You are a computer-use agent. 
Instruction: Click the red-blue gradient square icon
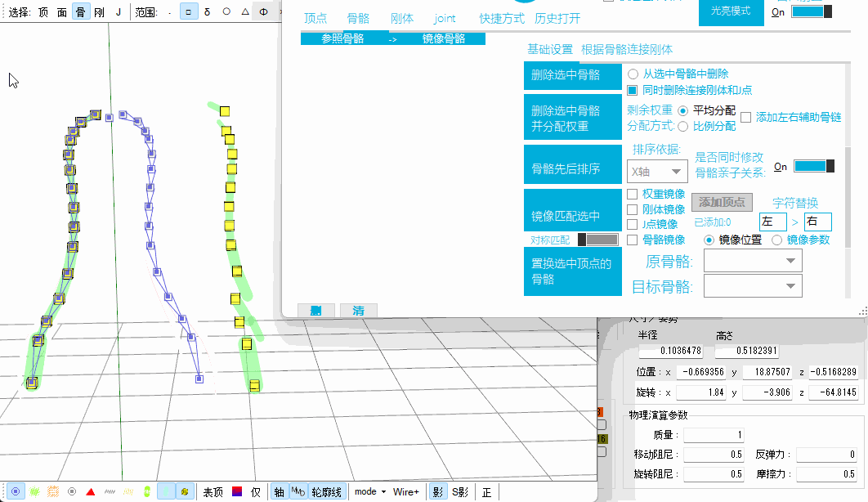click(x=236, y=492)
